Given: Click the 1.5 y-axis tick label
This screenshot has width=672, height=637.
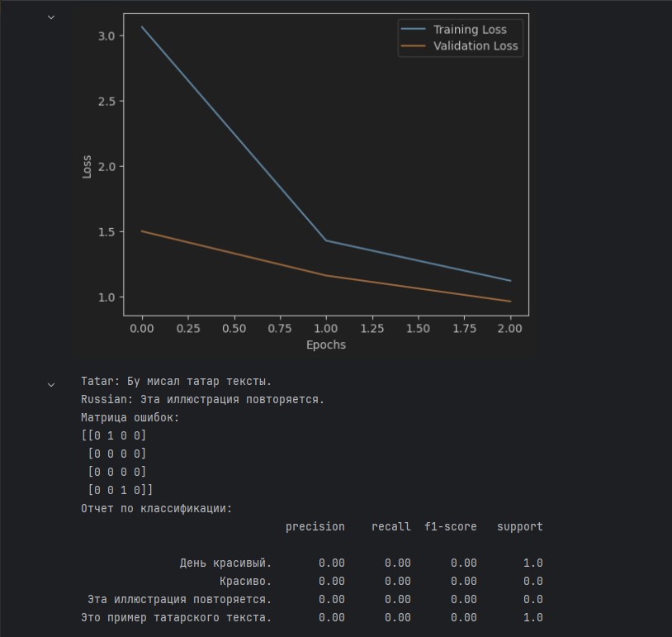Looking at the screenshot, I should click(106, 232).
